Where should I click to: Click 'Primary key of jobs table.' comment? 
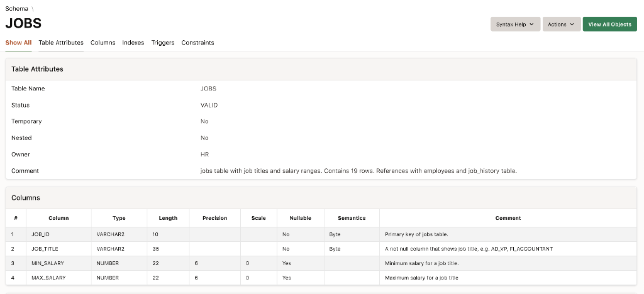[x=416, y=234]
